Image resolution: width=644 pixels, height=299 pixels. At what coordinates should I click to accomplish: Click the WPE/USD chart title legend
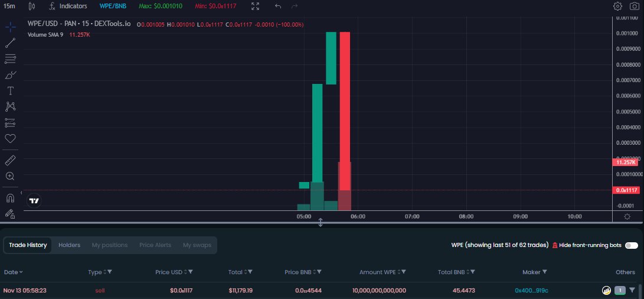[x=79, y=24]
